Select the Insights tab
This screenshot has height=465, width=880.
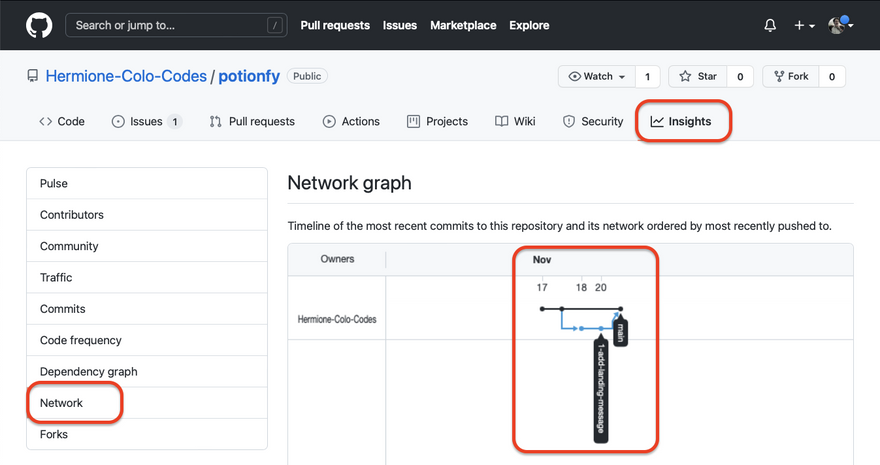tap(681, 121)
